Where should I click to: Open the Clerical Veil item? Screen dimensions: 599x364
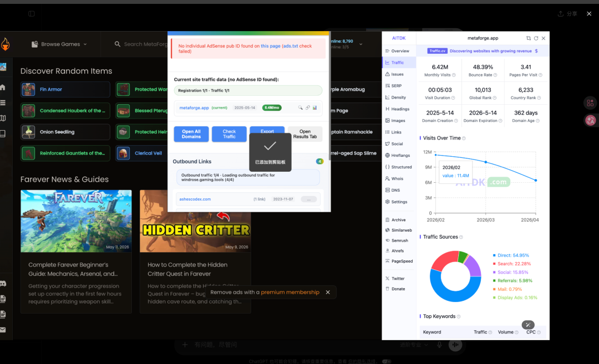(142, 153)
